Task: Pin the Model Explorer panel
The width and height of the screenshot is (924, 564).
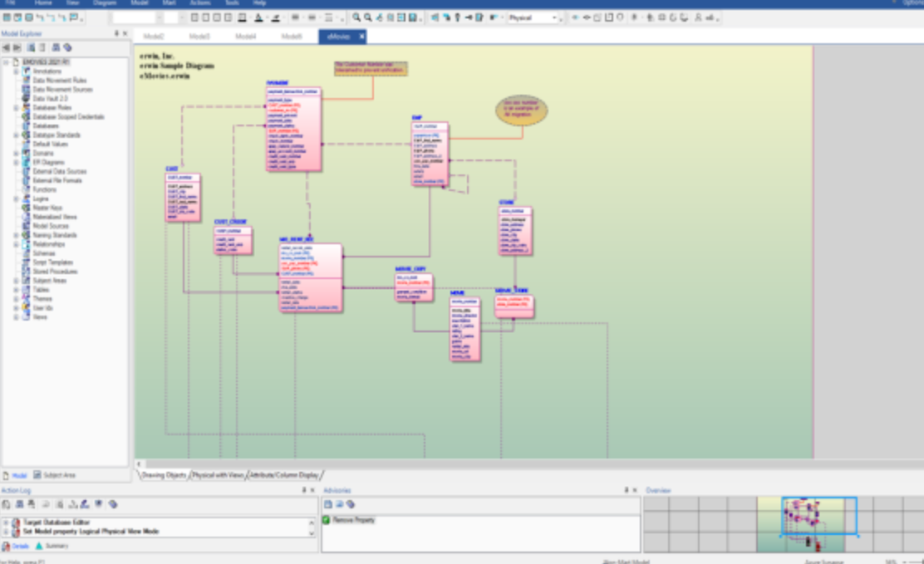Action: (116, 33)
